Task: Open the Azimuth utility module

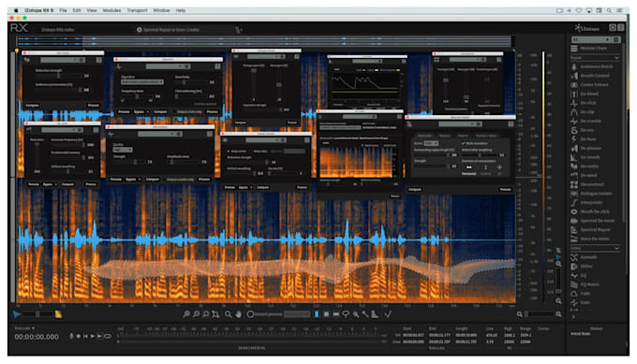Action: point(585,257)
